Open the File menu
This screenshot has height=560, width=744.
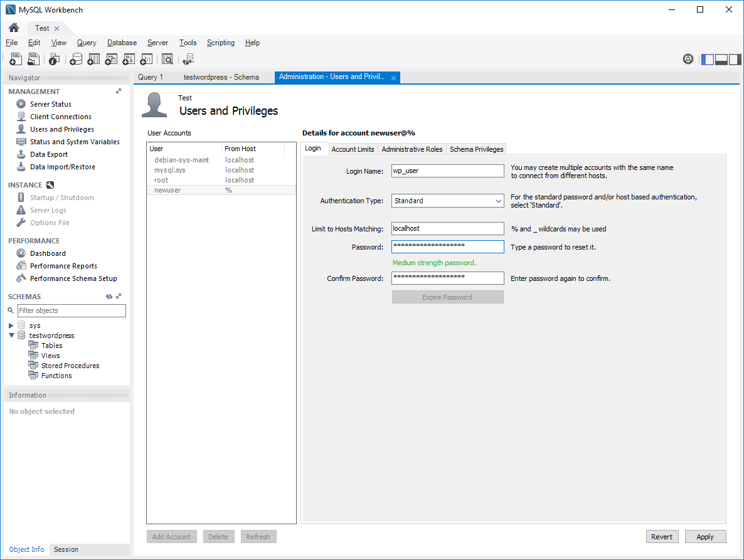pos(12,43)
